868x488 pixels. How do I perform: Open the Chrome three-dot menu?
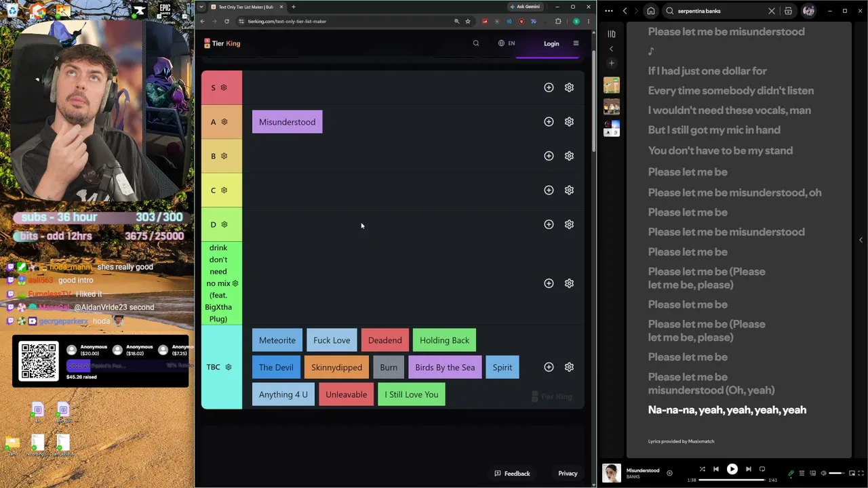pyautogui.click(x=588, y=21)
